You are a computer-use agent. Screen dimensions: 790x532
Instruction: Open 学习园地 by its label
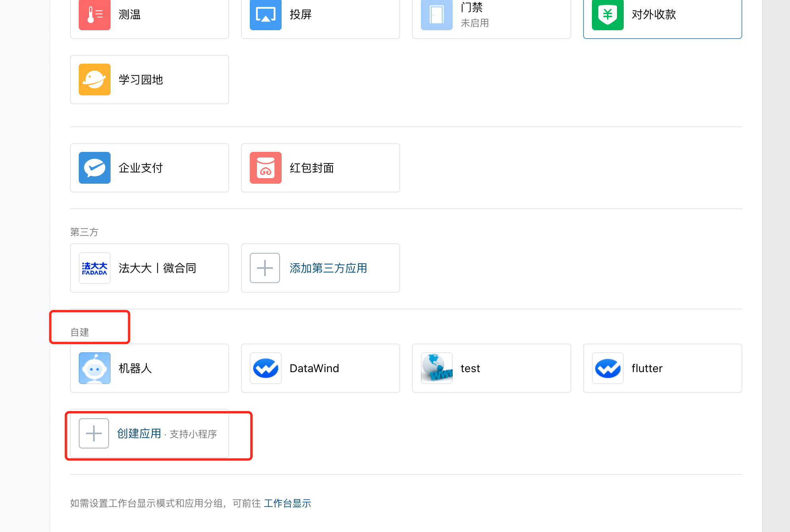point(141,80)
